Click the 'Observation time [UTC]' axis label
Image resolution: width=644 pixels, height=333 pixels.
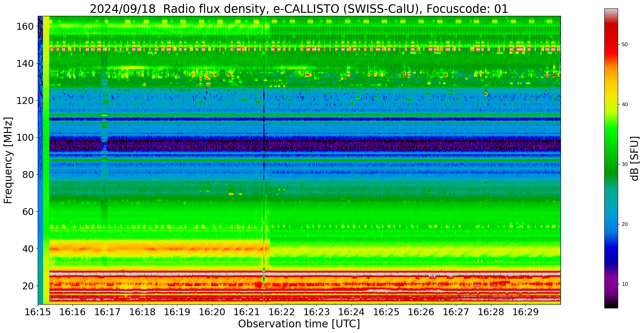(299, 324)
